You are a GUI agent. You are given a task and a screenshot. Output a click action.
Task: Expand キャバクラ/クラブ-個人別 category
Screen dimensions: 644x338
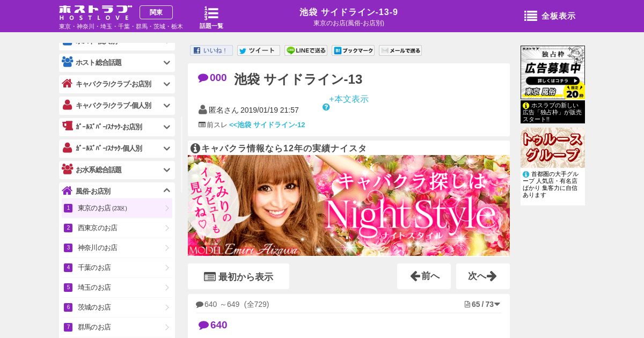pos(117,105)
